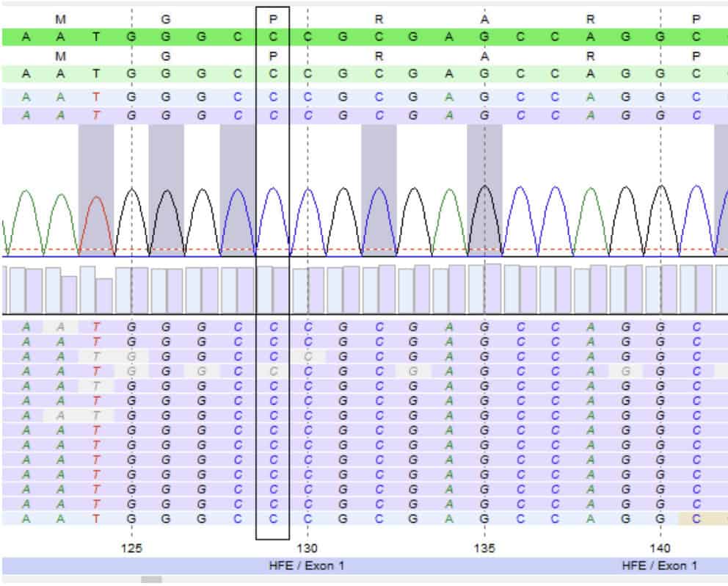This screenshot has width=728, height=586.
Task: Select the greyed C in the boxed column
Action: click(273, 372)
